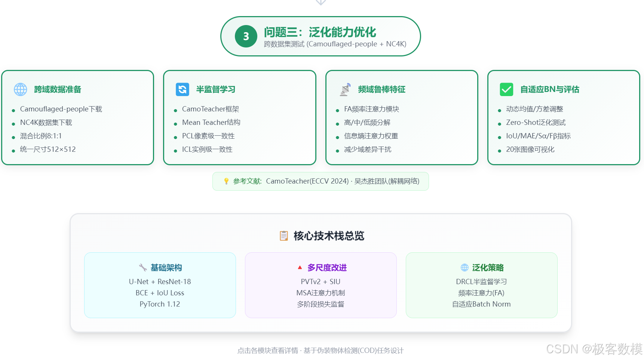Open the 自适应BN与评估 module card
Screen dimensions: 644x360
[563, 117]
